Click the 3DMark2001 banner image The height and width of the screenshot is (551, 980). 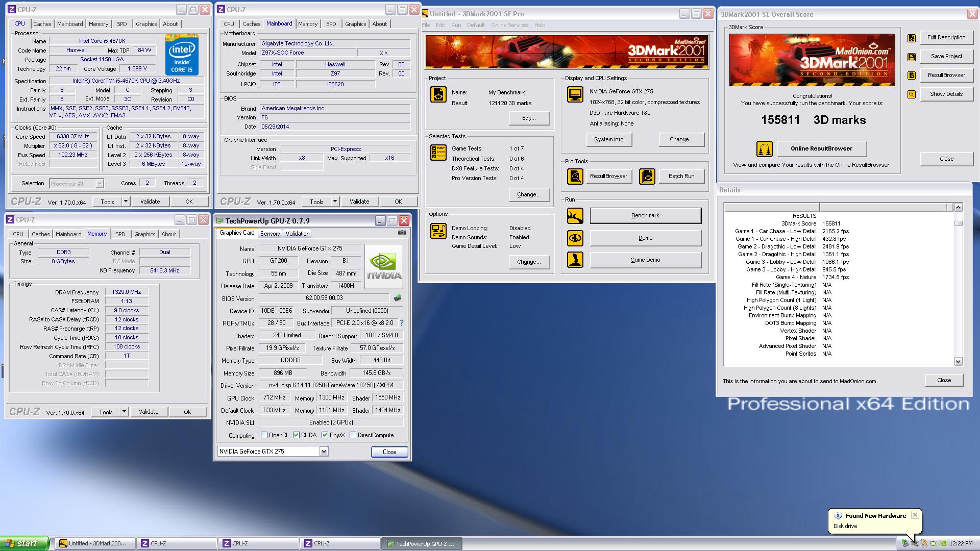567,52
